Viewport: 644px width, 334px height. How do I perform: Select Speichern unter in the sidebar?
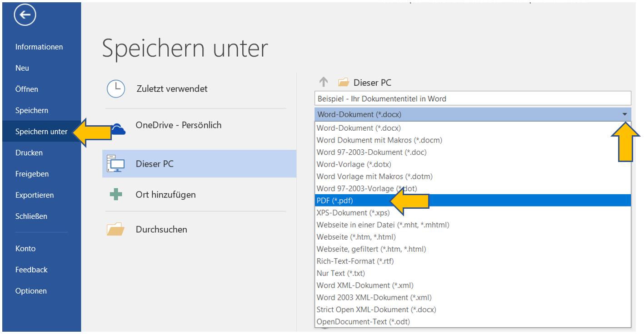click(x=41, y=132)
